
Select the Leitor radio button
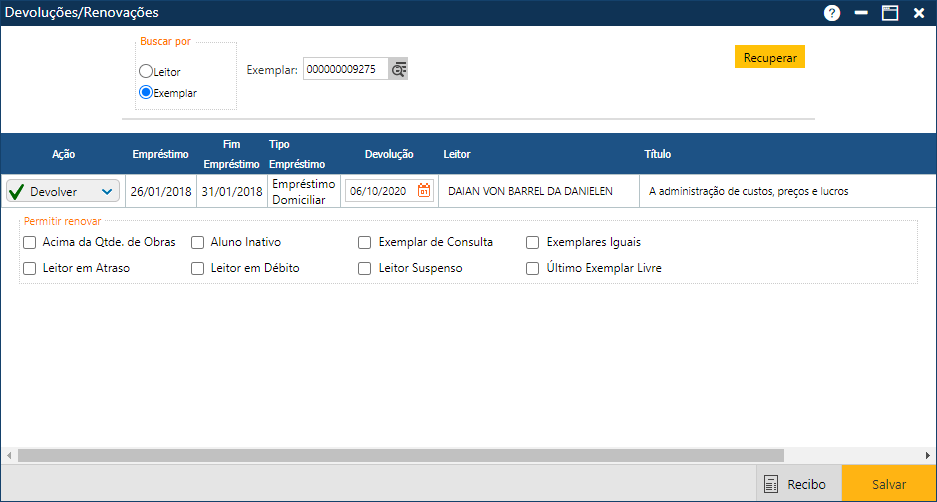[x=146, y=72]
